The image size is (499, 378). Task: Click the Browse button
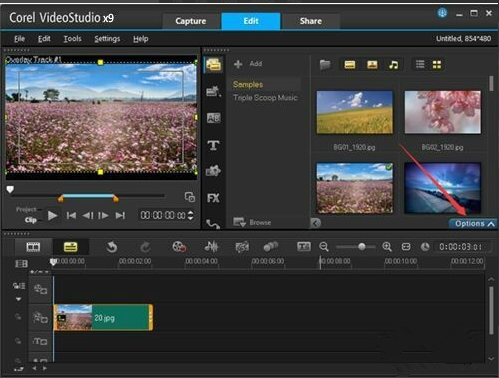click(x=252, y=222)
